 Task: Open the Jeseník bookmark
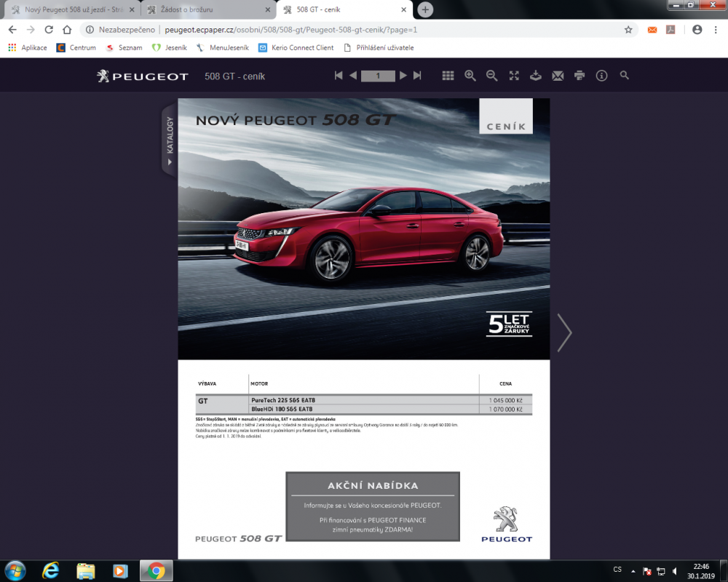[x=170, y=48]
